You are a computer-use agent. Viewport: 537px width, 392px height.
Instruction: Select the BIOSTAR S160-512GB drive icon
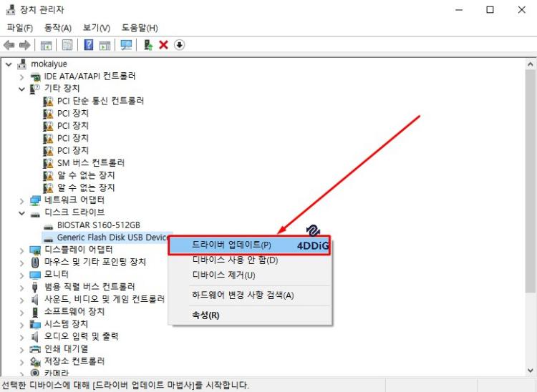[48, 227]
